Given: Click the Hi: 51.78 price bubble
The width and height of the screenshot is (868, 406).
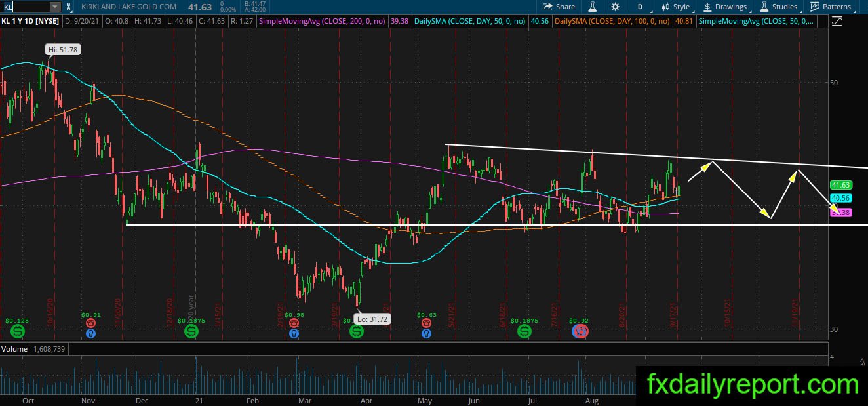Looking at the screenshot, I should pyautogui.click(x=62, y=50).
